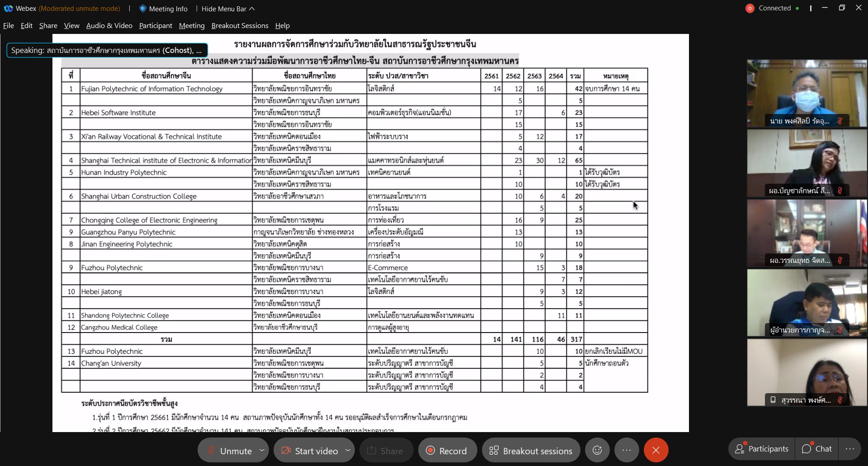The image size is (868, 466).
Task: Select video thumbnail of นาย พงศ์สิลป์
Action: click(807, 93)
